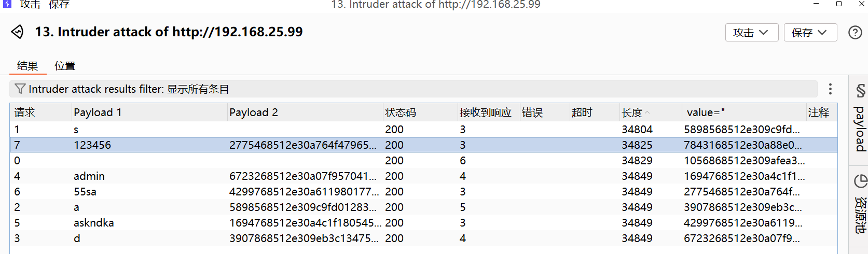Open the 攻击 menu in title bar
The height and width of the screenshot is (254, 868).
(30, 5)
